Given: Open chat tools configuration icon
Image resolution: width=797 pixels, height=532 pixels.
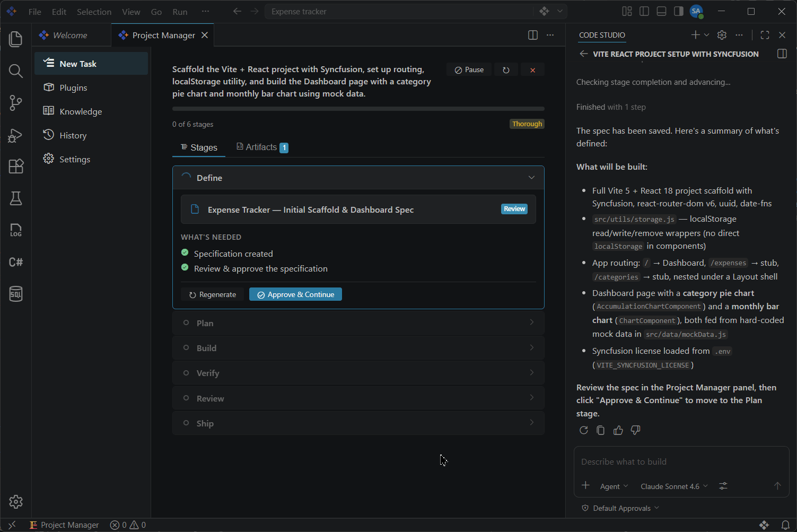Looking at the screenshot, I should [723, 486].
